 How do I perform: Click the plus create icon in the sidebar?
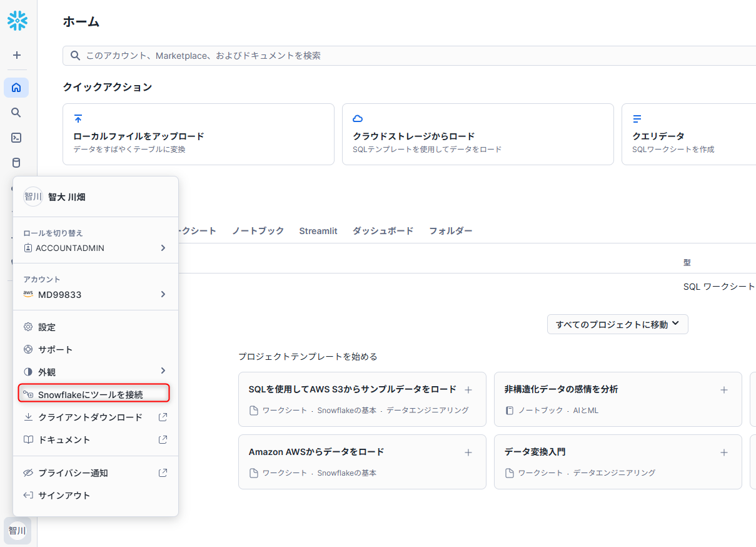(17, 55)
